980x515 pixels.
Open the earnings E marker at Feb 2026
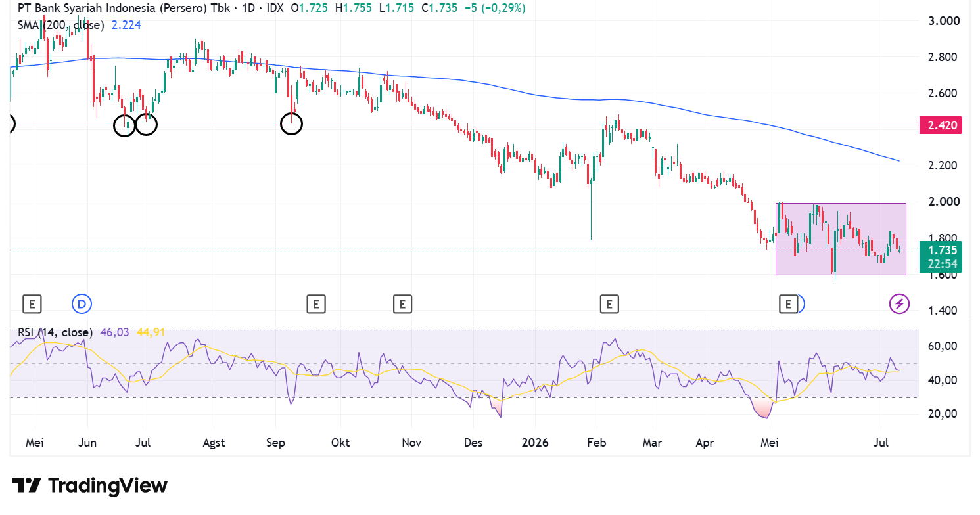pos(609,303)
